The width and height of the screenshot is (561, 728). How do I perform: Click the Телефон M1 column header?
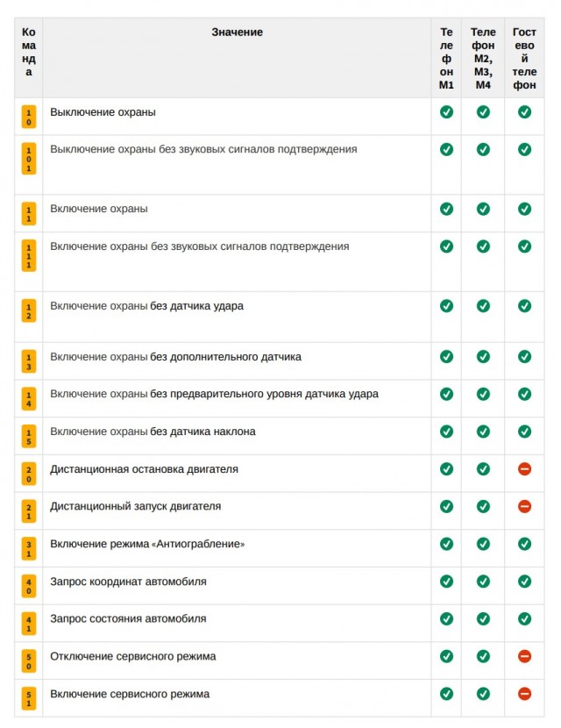446,59
